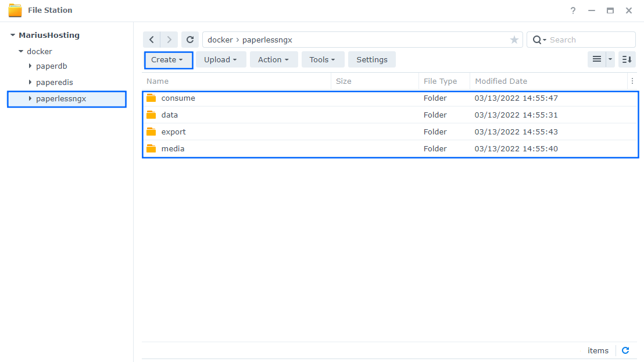Open File Station help
The image size is (644, 362).
point(573,10)
